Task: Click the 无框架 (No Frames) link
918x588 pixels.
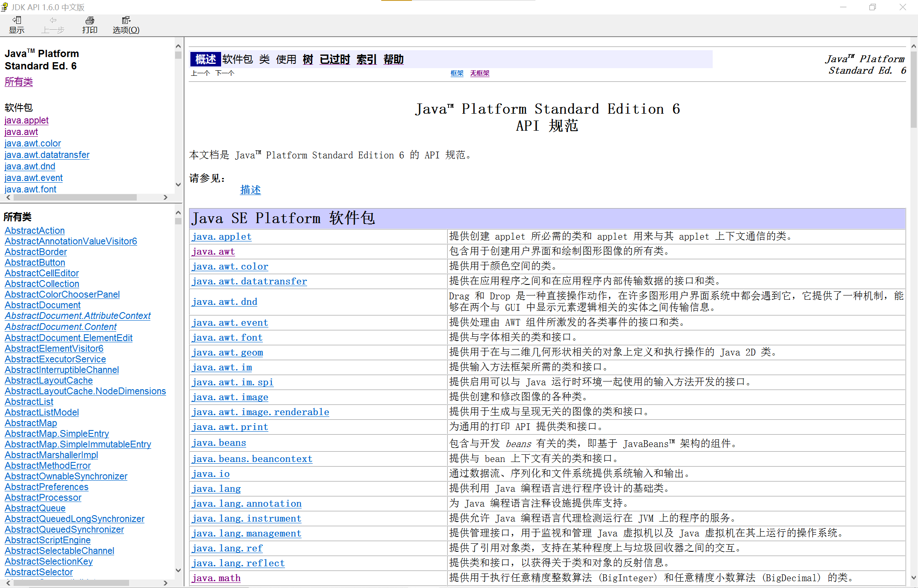Action: click(x=480, y=73)
